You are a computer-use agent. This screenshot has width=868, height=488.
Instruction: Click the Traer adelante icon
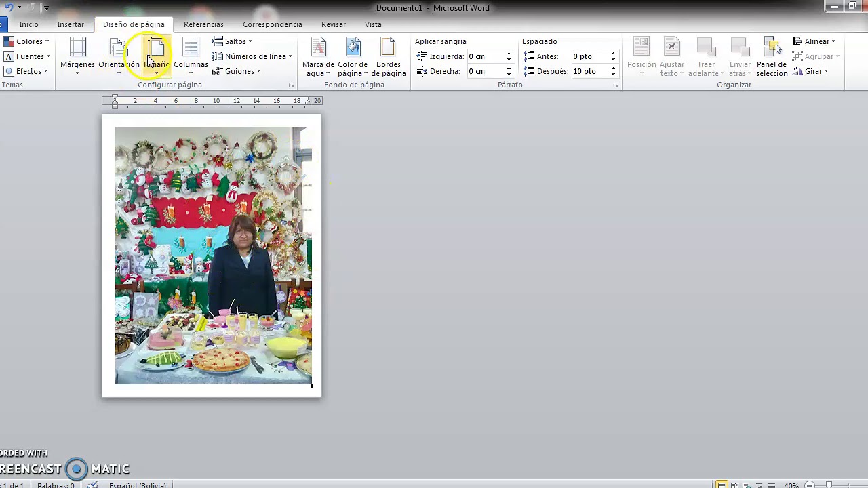pos(706,47)
